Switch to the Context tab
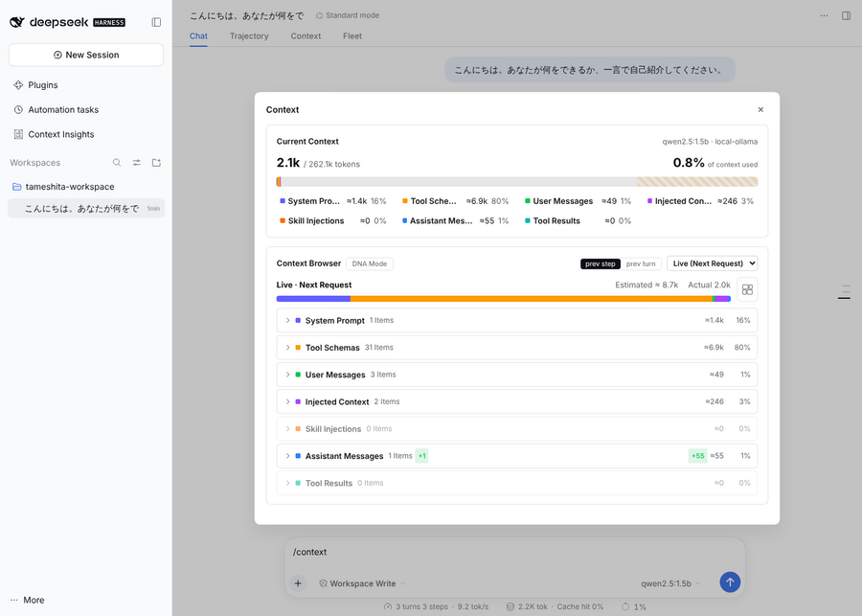This screenshot has height=616, width=862. [306, 35]
